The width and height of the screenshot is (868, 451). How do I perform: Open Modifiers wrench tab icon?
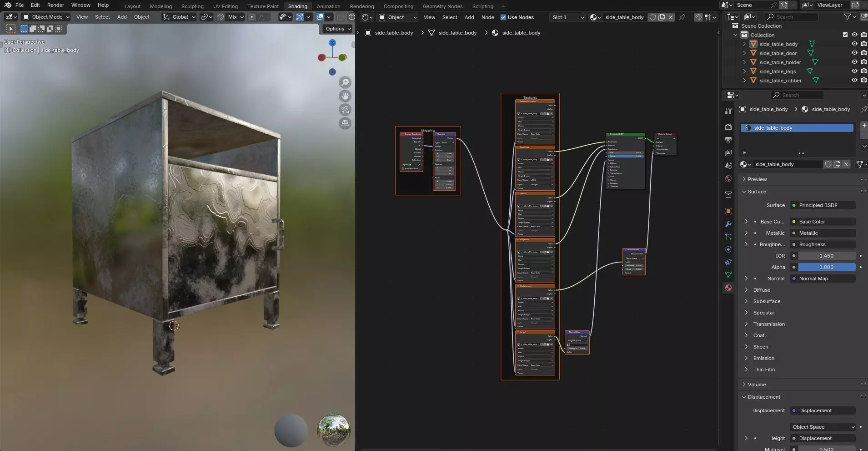tap(728, 224)
